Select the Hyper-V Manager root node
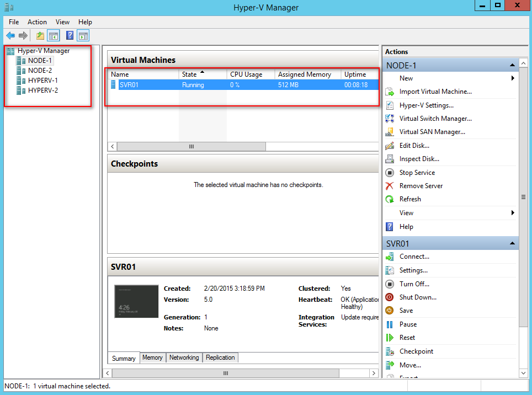Screen dimensions: 532x395 click(x=44, y=51)
